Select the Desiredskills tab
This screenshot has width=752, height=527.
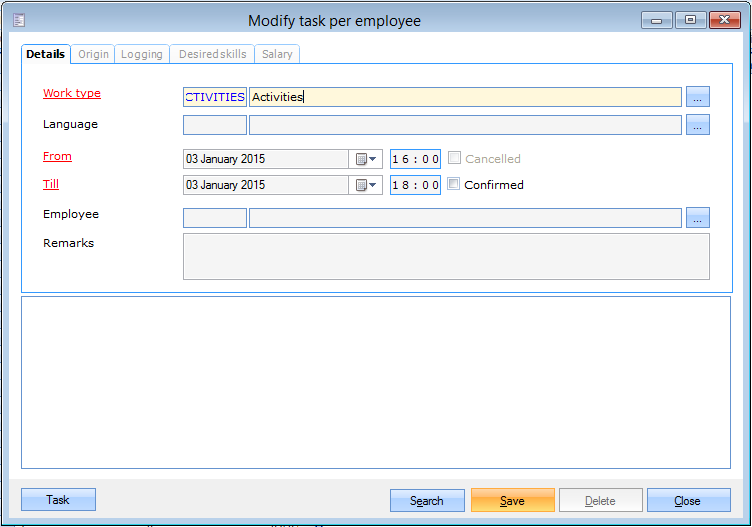click(x=212, y=54)
